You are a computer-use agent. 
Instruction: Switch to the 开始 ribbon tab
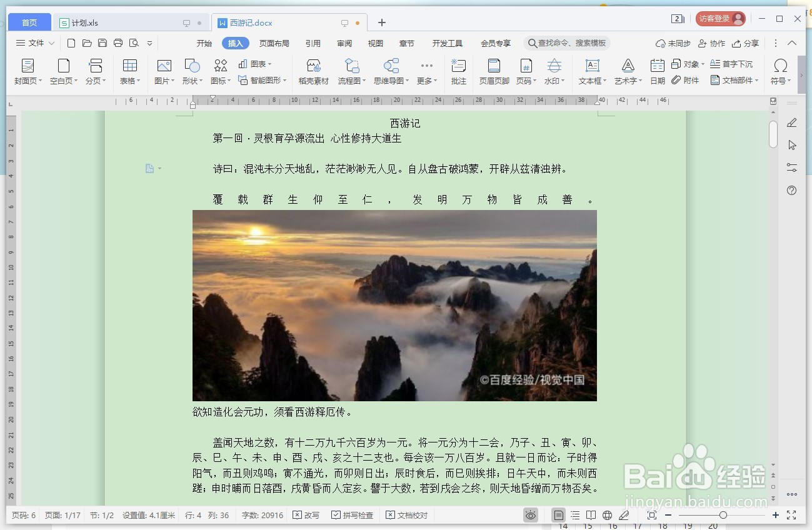tap(204, 43)
